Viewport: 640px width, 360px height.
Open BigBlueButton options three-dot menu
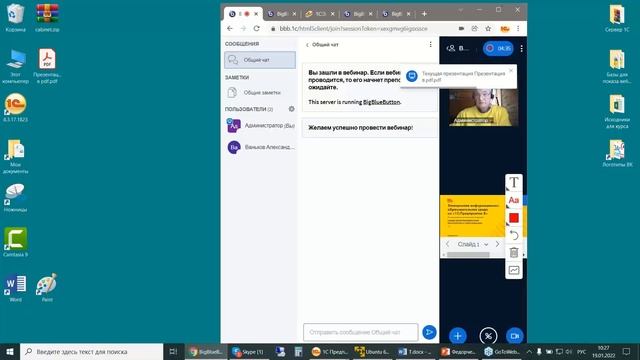[x=521, y=49]
